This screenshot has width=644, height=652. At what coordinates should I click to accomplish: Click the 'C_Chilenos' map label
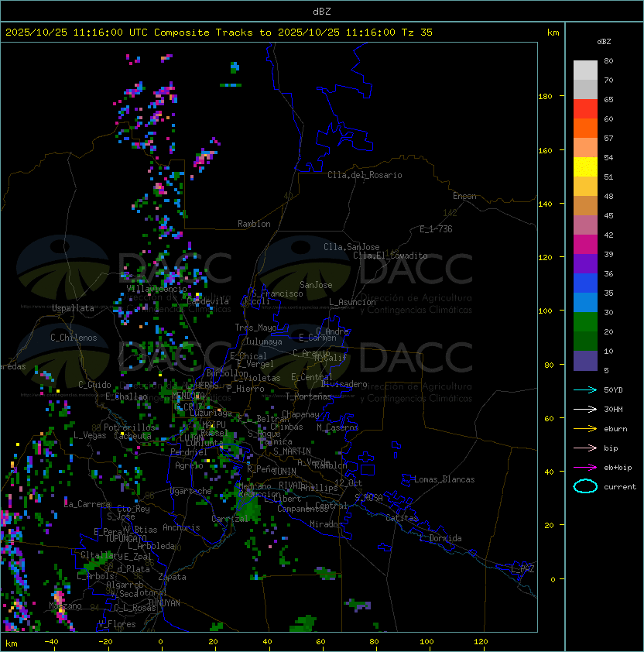click(74, 338)
